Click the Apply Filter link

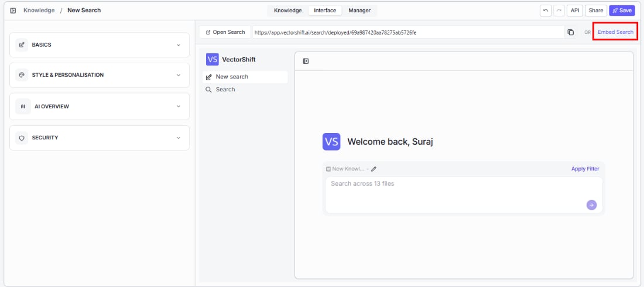585,169
